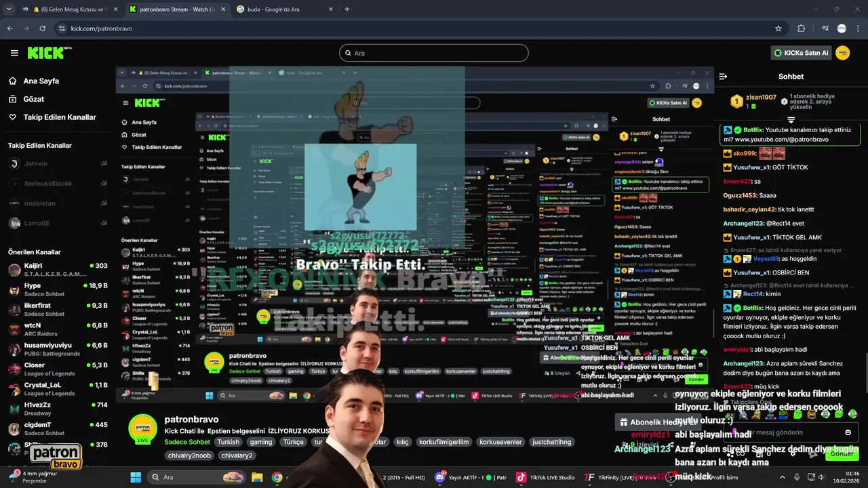Open the emoji picker in chat input
Screen dimensions: 868x488
tap(848, 432)
